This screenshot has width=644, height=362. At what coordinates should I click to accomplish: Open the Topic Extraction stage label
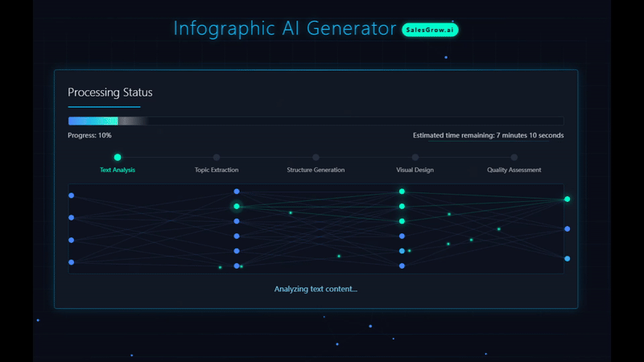coord(217,170)
